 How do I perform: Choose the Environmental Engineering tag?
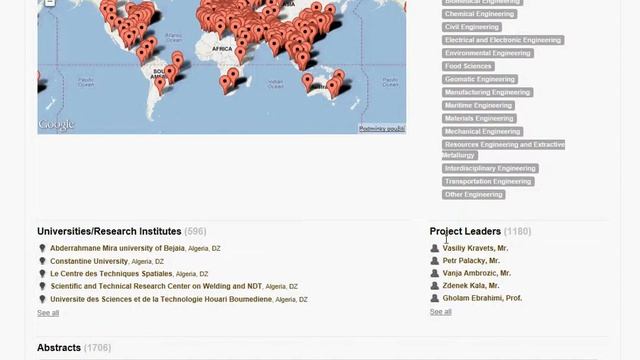pos(487,53)
